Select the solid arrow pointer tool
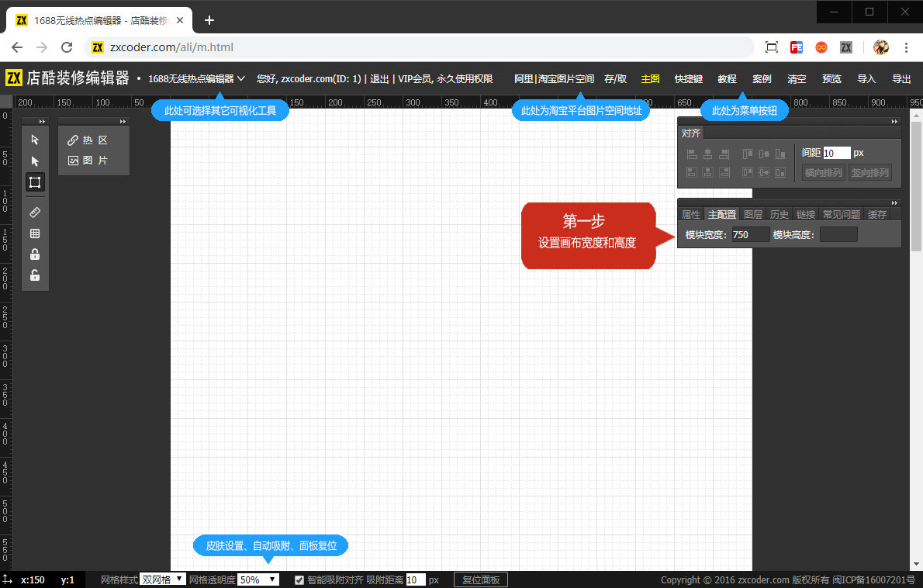The image size is (923, 588). click(x=35, y=161)
